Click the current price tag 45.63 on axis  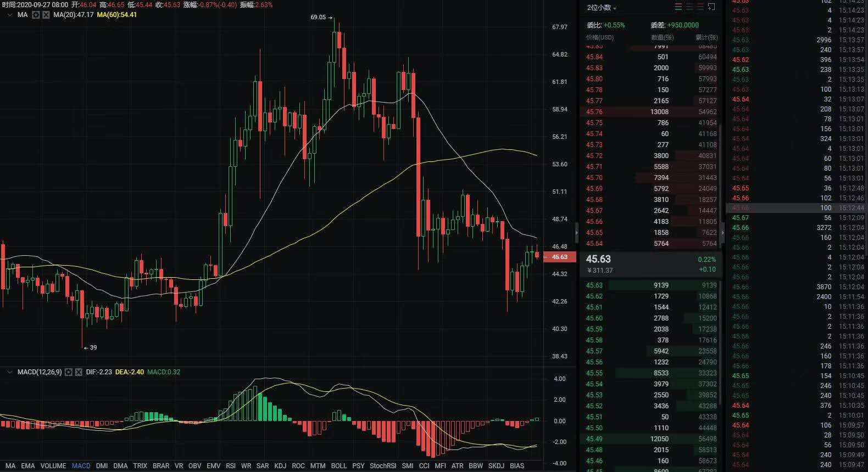(x=559, y=257)
